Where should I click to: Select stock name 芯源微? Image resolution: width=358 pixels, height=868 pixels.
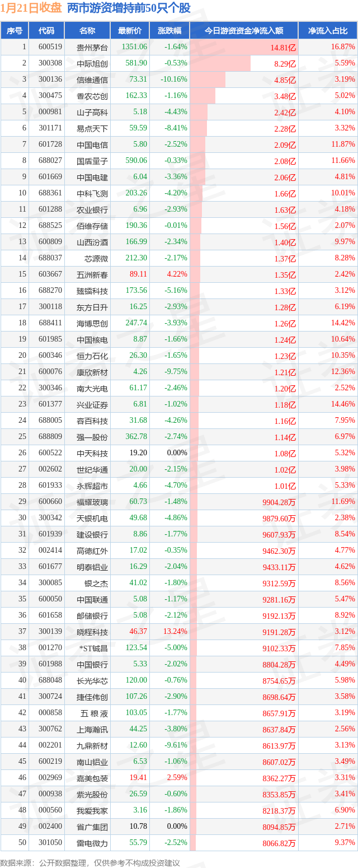coord(96,258)
